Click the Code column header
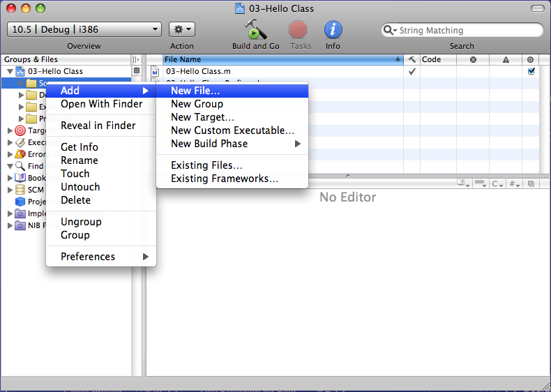Image resolution: width=551 pixels, height=392 pixels. 438,59
